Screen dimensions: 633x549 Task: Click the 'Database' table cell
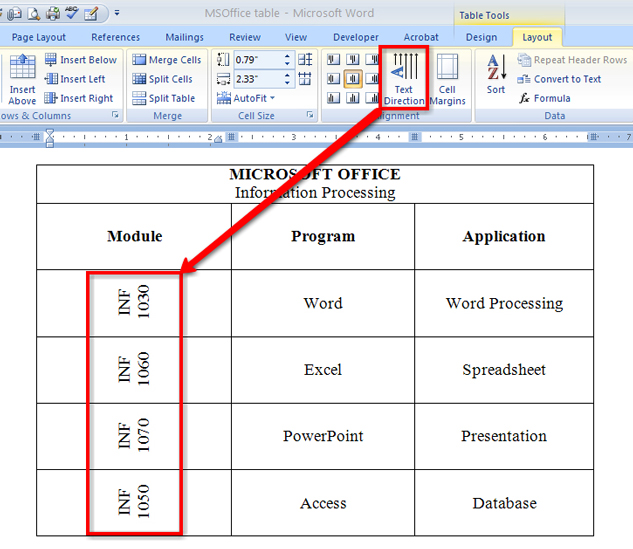pos(504,503)
